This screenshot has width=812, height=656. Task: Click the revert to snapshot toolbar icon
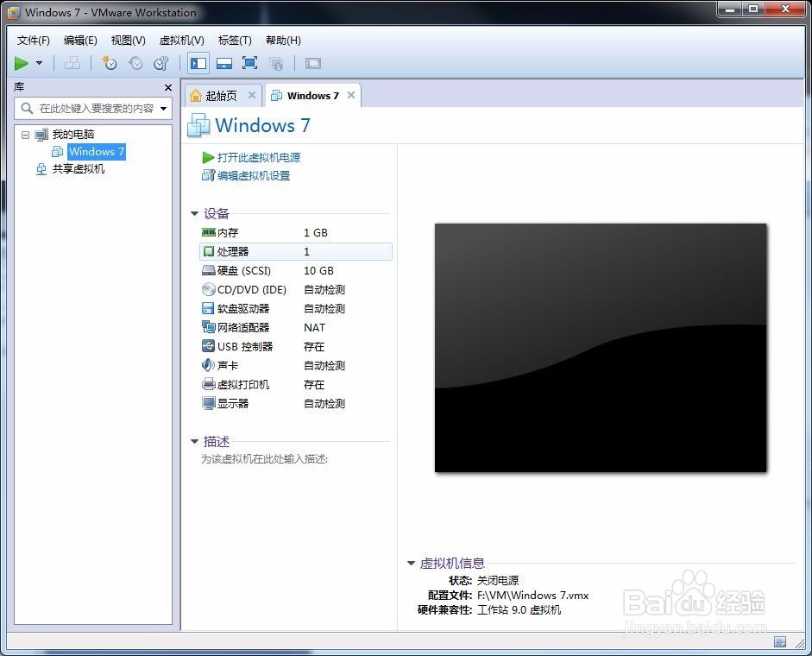point(135,63)
